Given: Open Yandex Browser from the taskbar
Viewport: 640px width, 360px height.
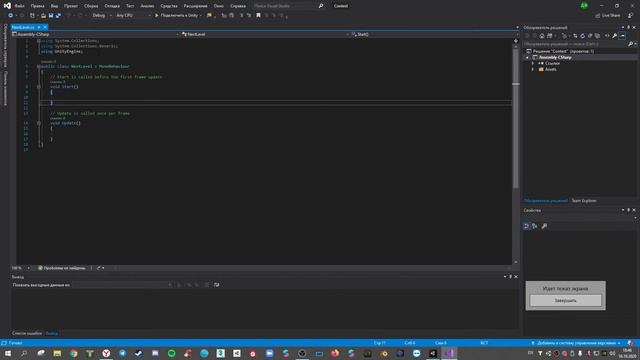Looking at the screenshot, I should click(x=106, y=353).
